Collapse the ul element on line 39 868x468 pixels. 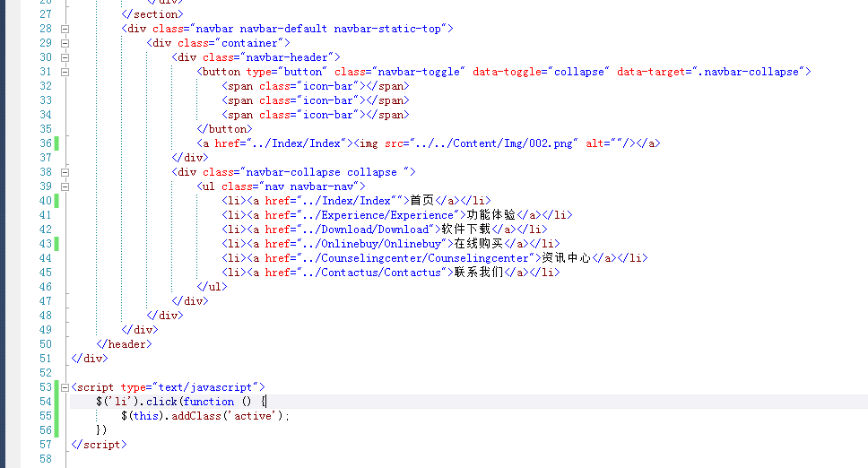click(65, 187)
